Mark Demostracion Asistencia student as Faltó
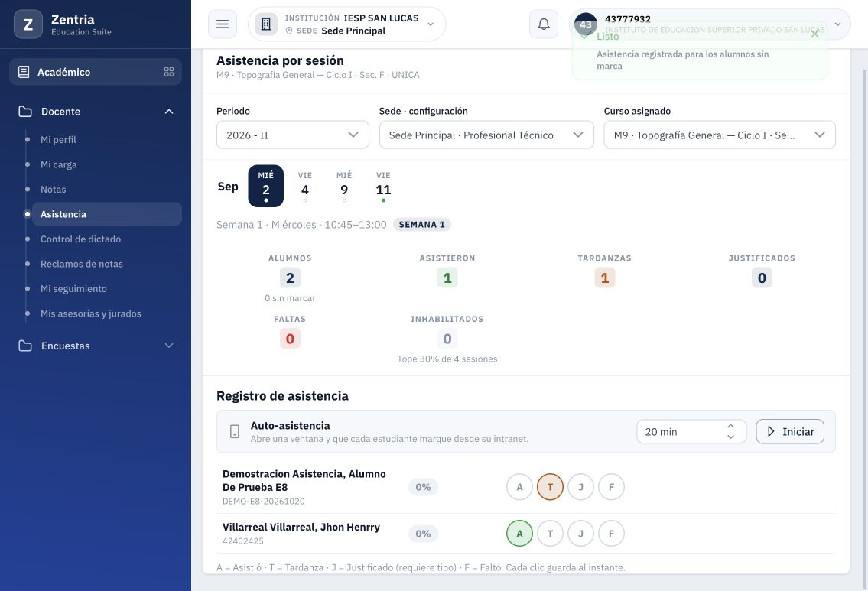Image resolution: width=868 pixels, height=591 pixels. point(611,487)
